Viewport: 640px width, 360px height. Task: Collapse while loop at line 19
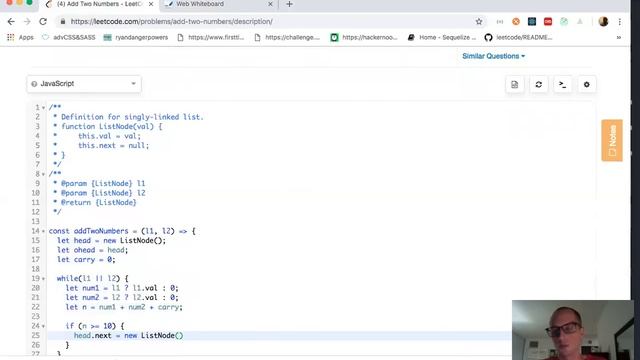[43, 279]
